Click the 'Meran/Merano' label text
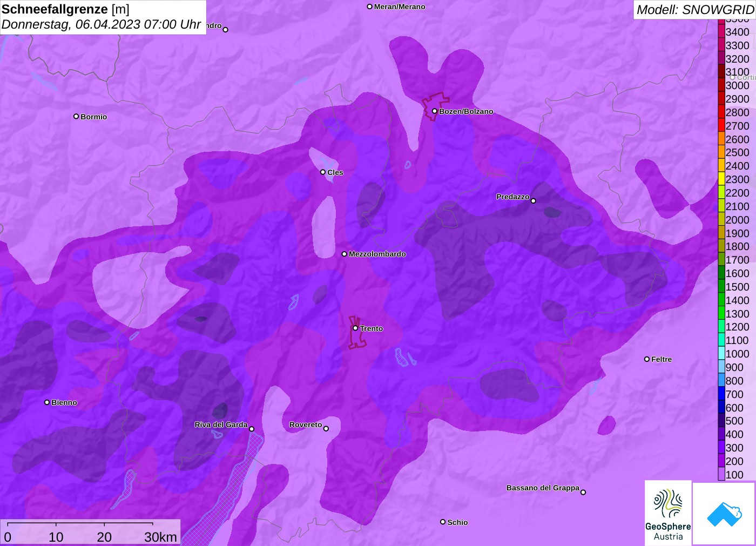The height and width of the screenshot is (546, 756). click(x=400, y=6)
